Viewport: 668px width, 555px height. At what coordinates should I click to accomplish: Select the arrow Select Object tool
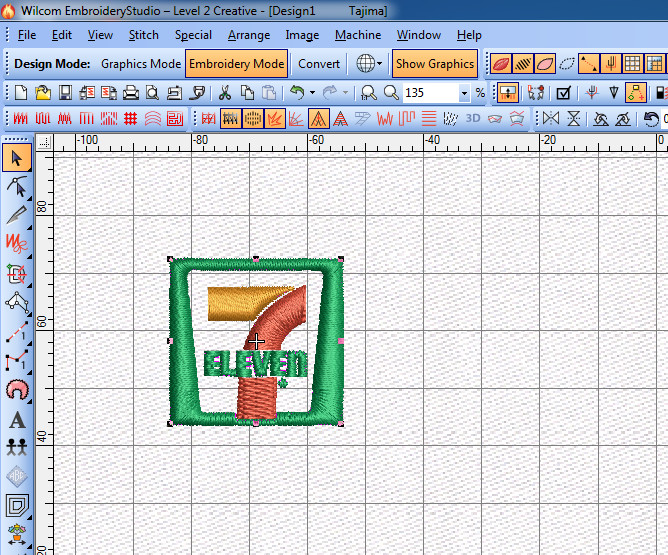(17, 158)
